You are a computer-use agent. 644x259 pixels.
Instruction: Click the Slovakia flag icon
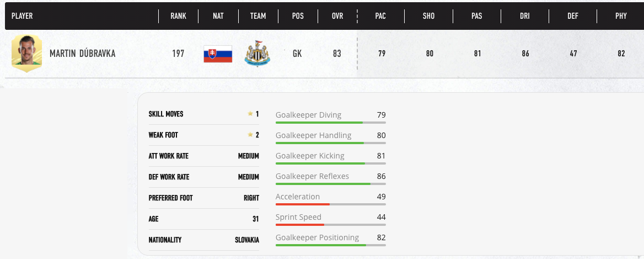[x=218, y=54]
